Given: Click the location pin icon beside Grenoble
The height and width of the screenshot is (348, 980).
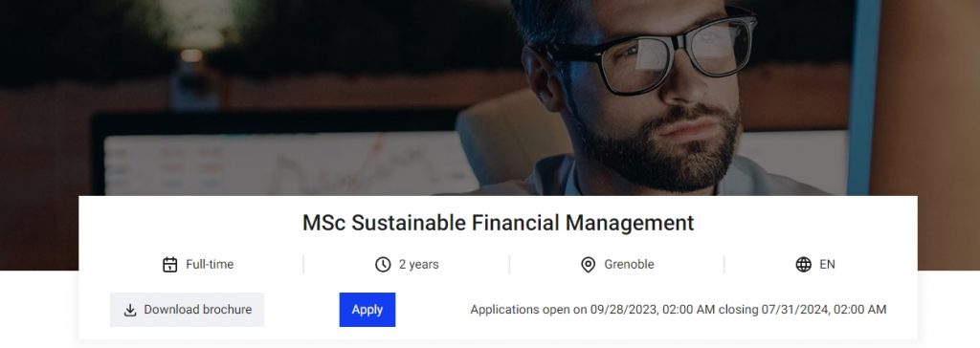Looking at the screenshot, I should [589, 265].
